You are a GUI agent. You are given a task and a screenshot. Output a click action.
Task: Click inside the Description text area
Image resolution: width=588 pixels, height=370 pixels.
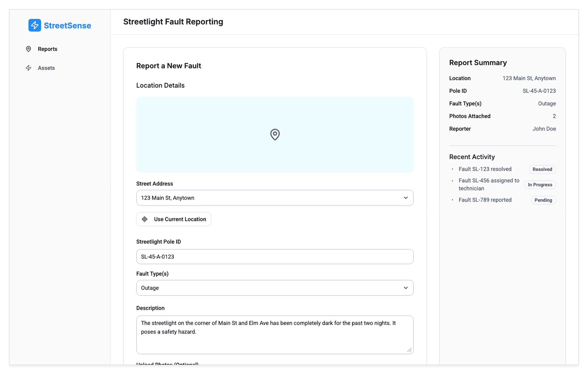point(275,340)
